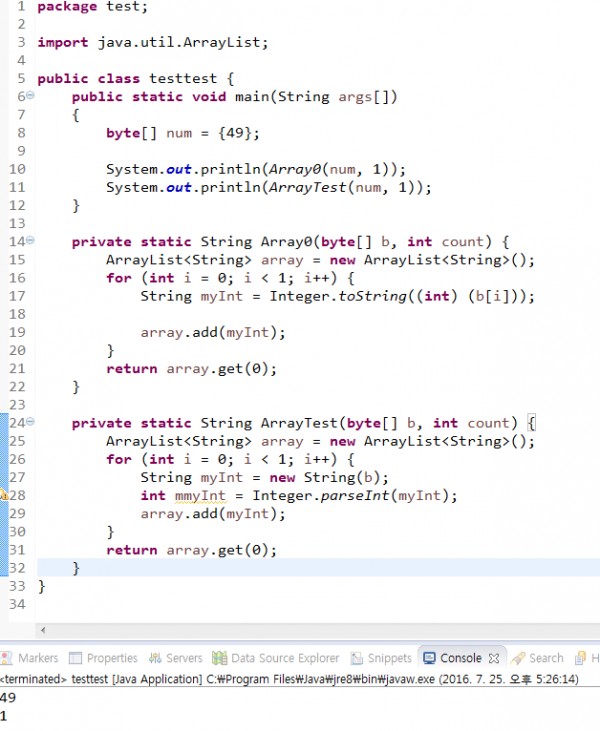
Task: Click the Console monitor icon
Action: 429,658
